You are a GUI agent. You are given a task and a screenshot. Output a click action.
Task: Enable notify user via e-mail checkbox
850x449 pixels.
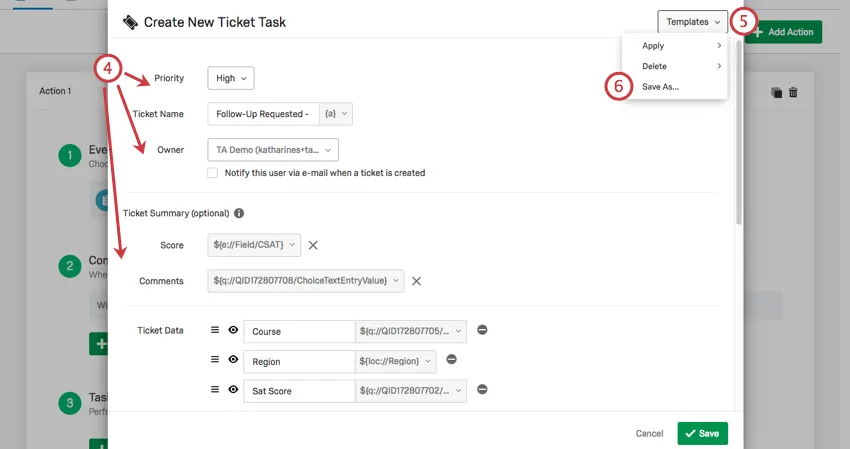click(x=213, y=173)
